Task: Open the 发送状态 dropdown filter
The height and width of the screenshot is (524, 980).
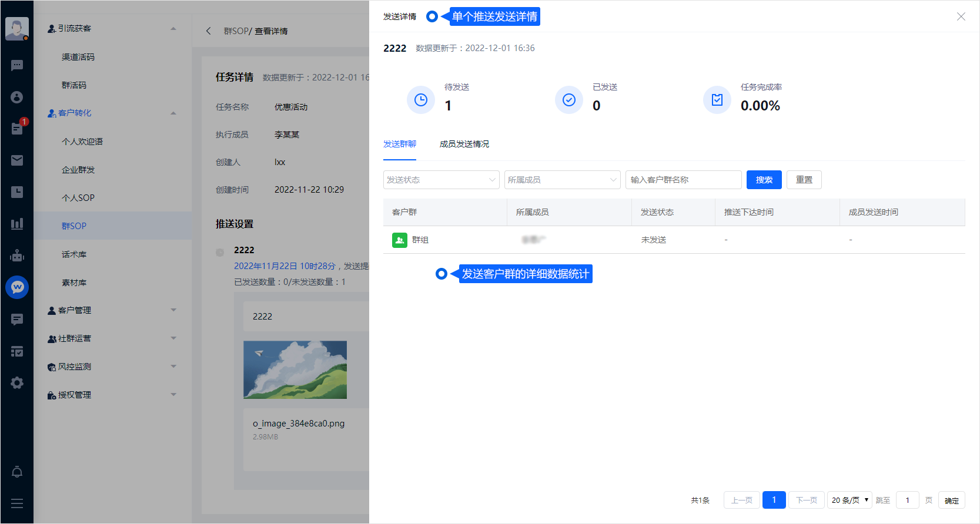Action: click(441, 180)
